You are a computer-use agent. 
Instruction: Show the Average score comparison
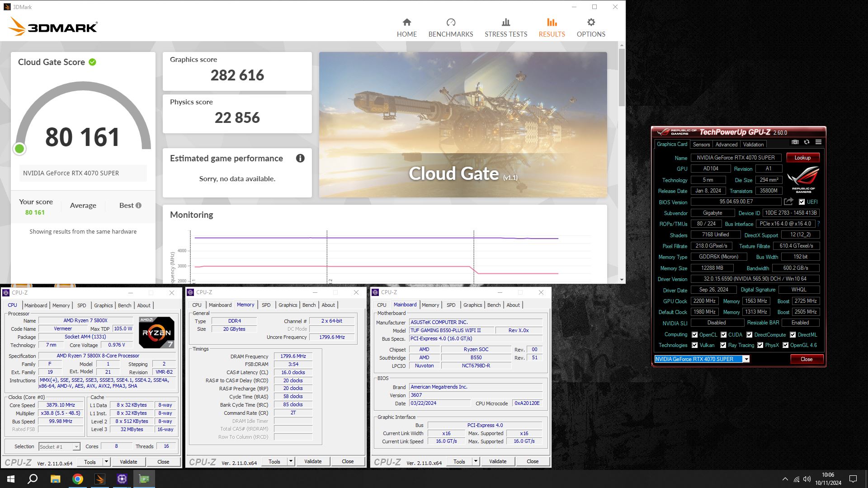tap(83, 205)
